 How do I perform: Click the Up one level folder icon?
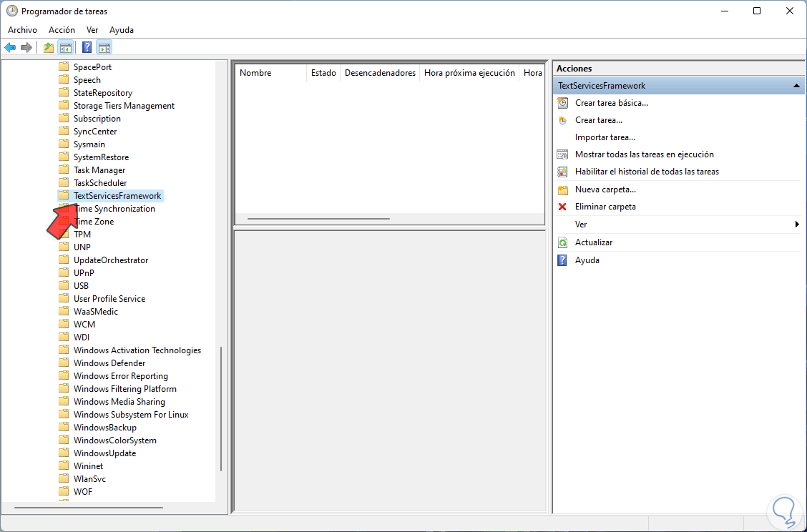[x=49, y=48]
